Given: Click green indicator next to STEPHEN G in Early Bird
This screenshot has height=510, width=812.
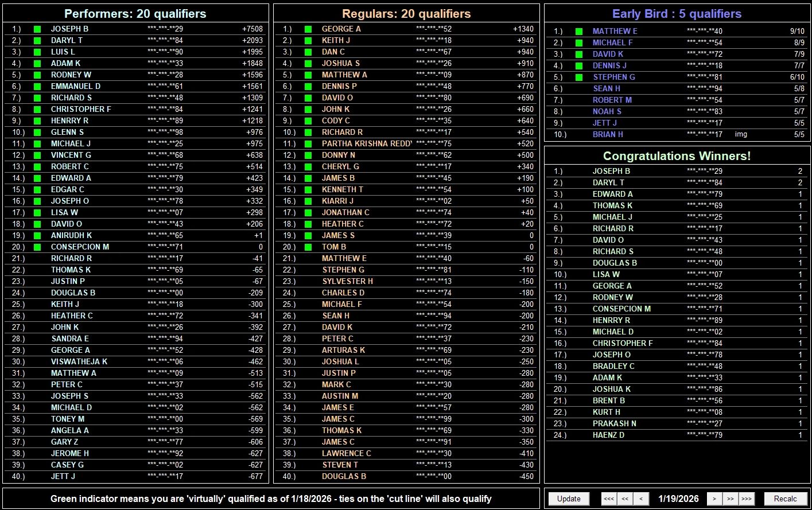Looking at the screenshot, I should point(579,77).
